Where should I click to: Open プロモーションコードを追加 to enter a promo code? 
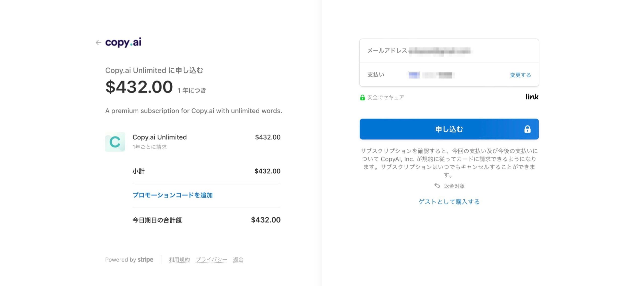(172, 195)
